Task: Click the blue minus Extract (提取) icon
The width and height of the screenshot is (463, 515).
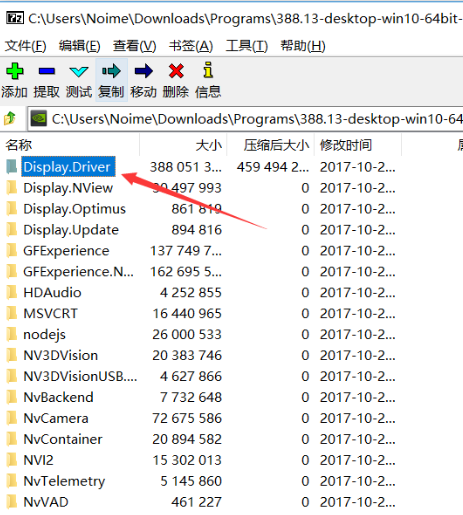Action: pos(47,71)
